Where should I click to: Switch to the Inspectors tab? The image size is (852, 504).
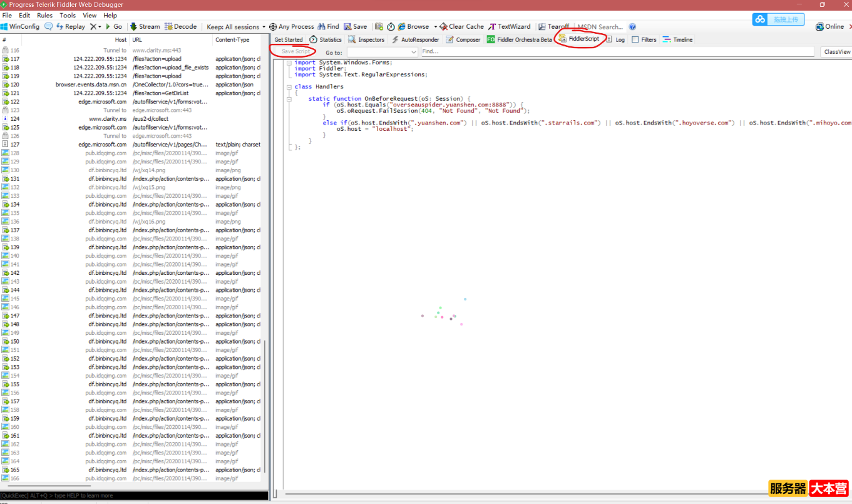point(366,39)
